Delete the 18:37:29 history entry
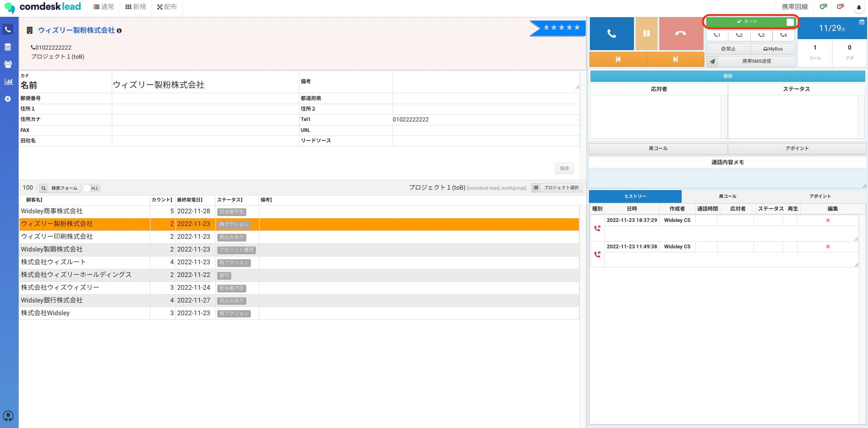Screen dimensions: 868x428 click(x=828, y=220)
